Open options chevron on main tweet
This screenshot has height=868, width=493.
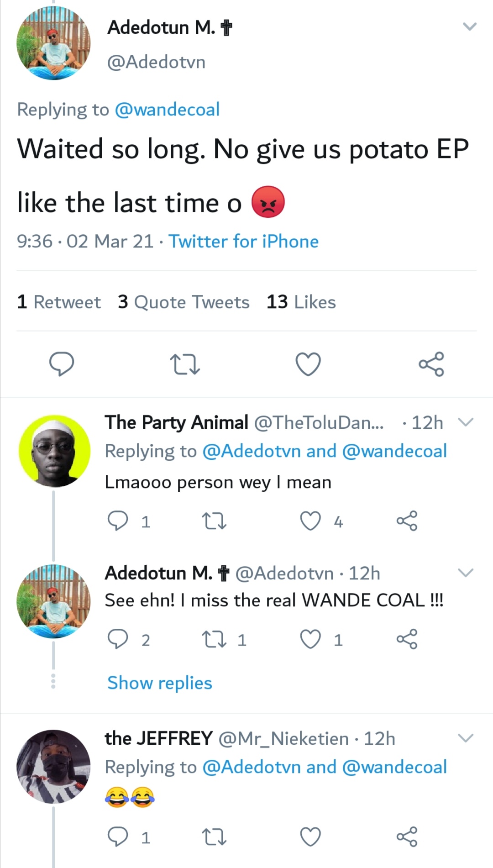tap(470, 26)
